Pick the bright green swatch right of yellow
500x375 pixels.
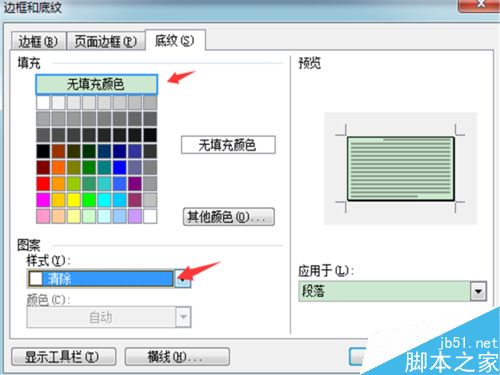click(89, 200)
